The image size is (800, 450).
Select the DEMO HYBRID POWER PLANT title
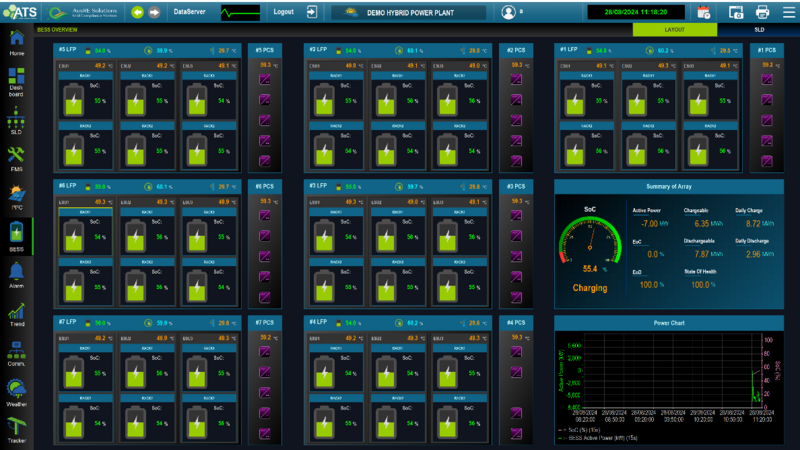click(x=410, y=13)
